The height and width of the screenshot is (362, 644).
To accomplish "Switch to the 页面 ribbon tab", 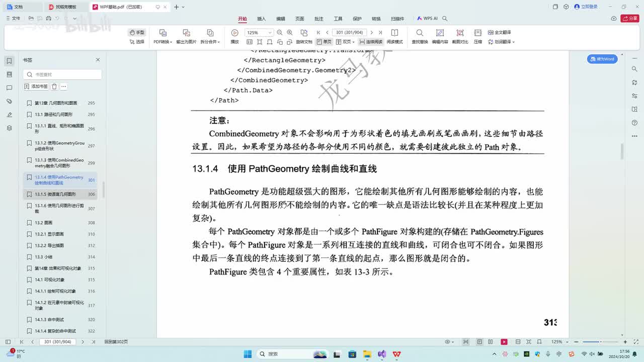I will coord(300,19).
